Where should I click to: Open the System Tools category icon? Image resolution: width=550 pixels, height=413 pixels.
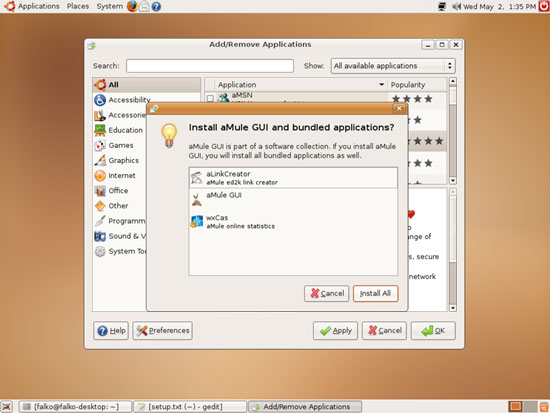click(x=100, y=251)
